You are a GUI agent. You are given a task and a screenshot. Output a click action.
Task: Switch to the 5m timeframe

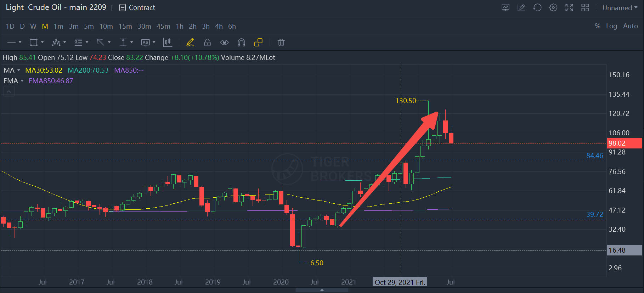(89, 26)
